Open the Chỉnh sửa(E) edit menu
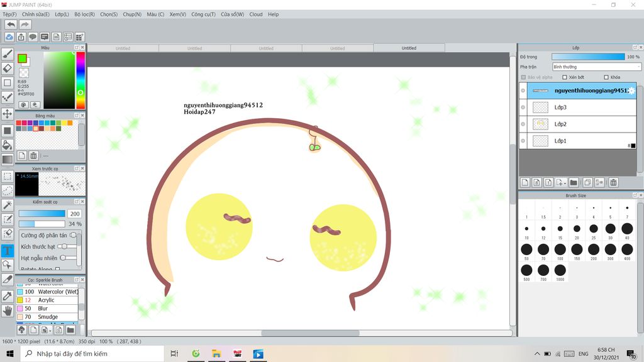Screen dimensions: 644x362 (36, 14)
